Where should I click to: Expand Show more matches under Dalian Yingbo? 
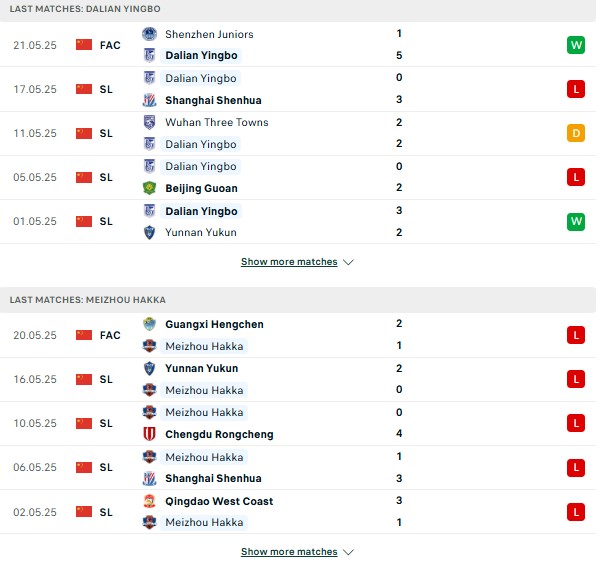289,262
